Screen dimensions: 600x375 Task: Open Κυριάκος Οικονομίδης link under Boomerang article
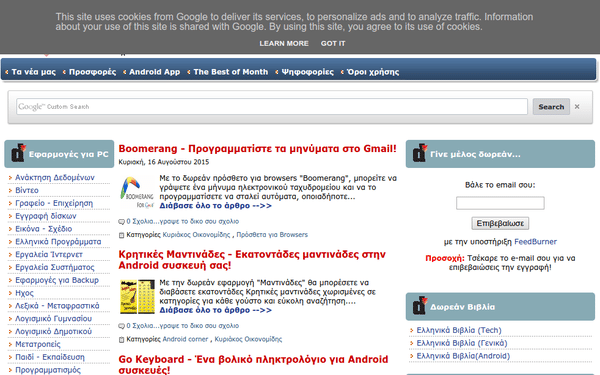tap(196, 235)
